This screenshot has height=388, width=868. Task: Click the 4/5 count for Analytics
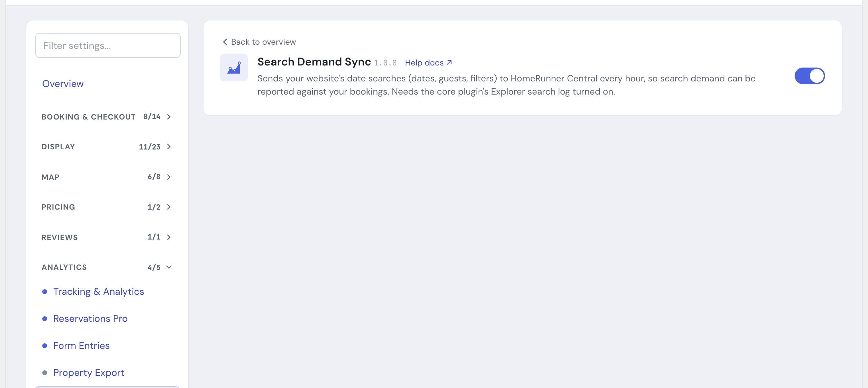pyautogui.click(x=154, y=267)
